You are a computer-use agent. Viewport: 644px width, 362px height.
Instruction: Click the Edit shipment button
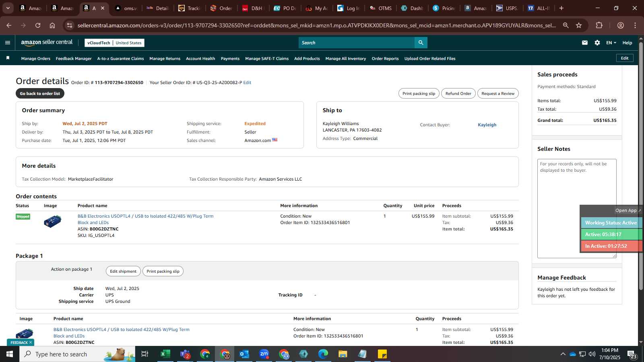[123, 271]
